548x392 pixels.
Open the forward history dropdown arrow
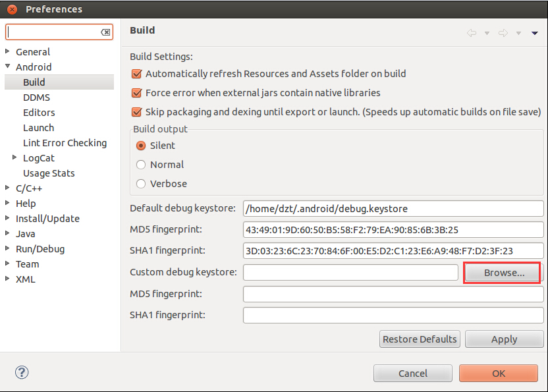pyautogui.click(x=518, y=33)
